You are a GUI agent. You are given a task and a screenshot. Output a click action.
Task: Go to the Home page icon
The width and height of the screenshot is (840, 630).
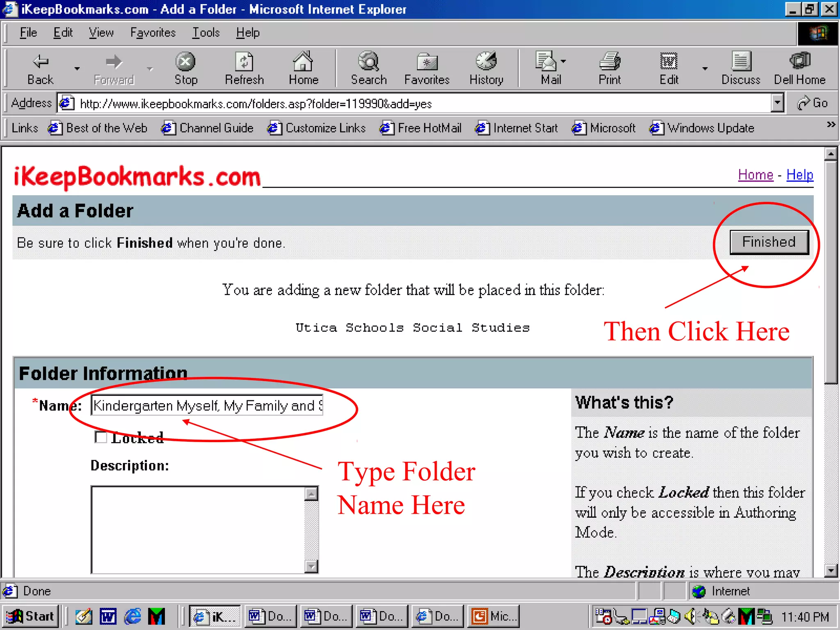(303, 68)
